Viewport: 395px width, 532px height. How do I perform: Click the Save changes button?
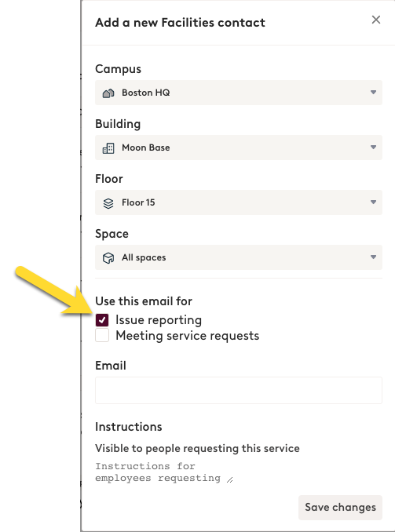point(340,507)
